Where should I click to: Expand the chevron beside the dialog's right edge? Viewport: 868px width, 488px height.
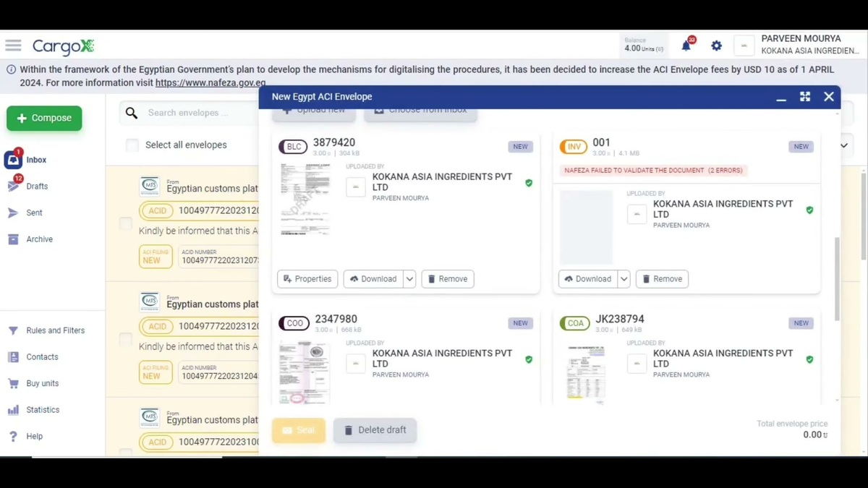[x=844, y=146]
